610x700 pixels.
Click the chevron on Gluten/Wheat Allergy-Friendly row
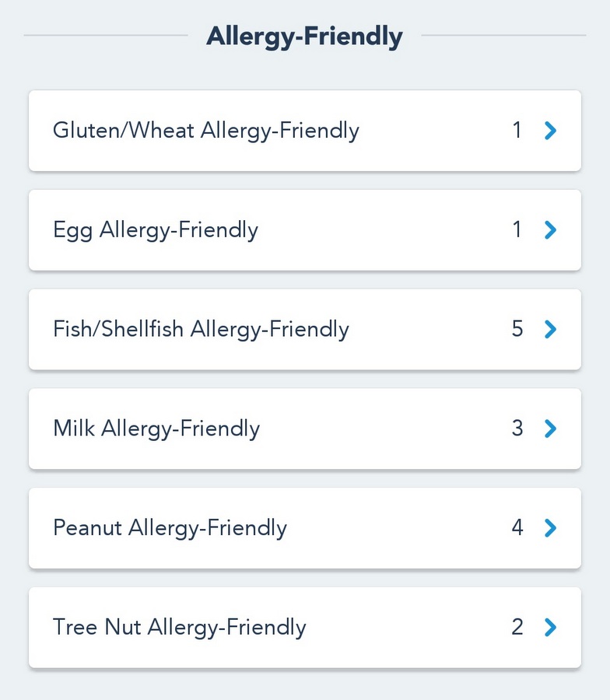point(551,131)
